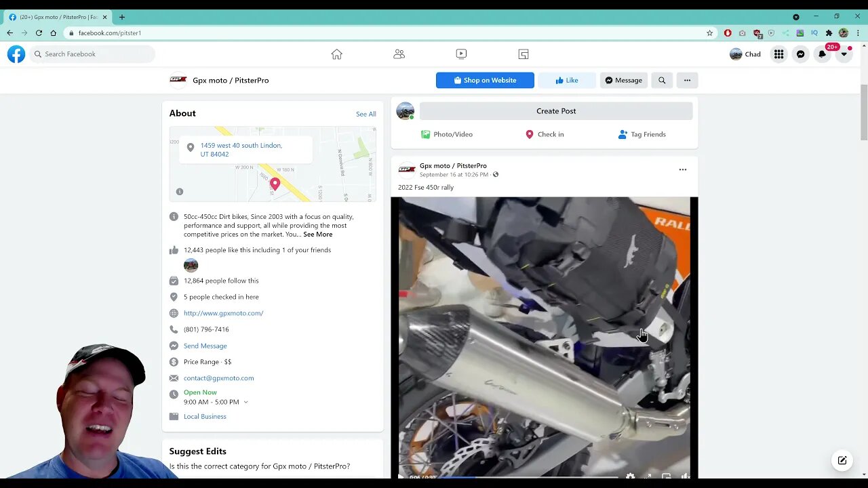The height and width of the screenshot is (488, 868).
Task: Unmute the video volume icon
Action: (686, 476)
